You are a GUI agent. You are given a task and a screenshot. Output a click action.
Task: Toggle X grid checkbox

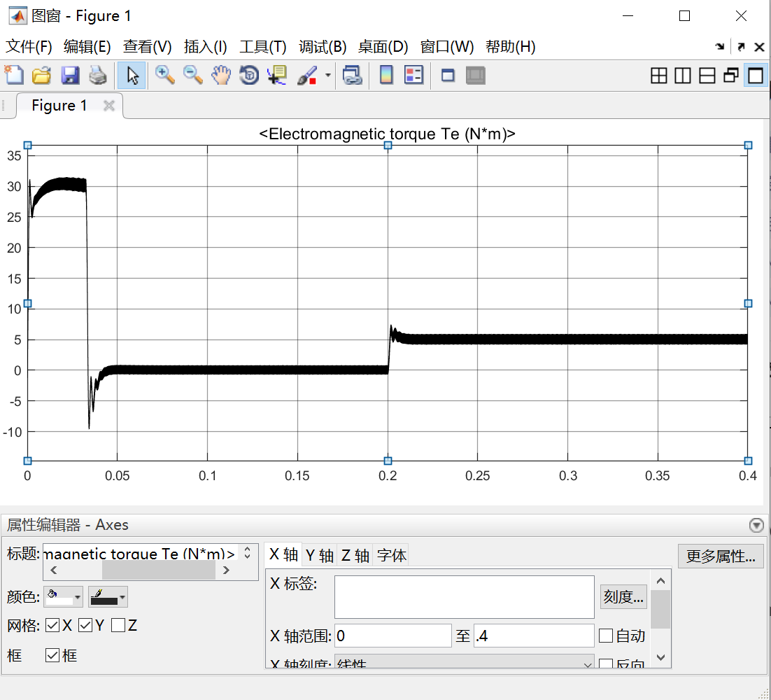pyautogui.click(x=52, y=625)
